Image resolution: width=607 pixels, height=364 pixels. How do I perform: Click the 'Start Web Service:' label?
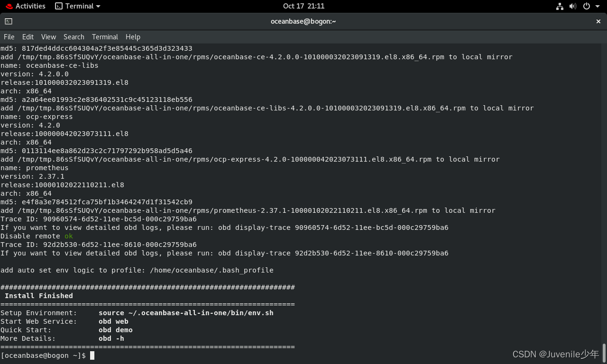click(39, 321)
